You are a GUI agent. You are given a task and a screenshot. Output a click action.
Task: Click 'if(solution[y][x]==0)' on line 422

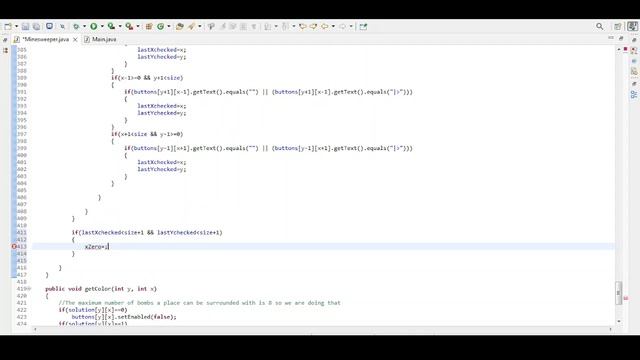[x=93, y=310]
